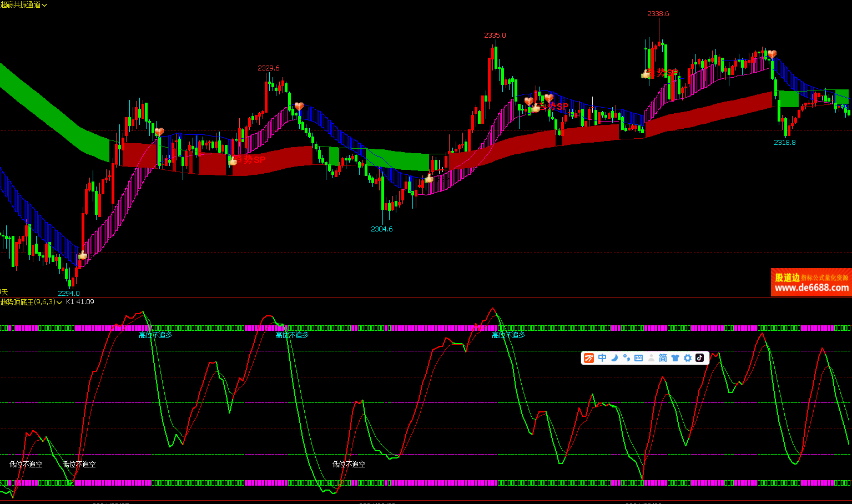Click the thumbs-up signal near 2294.0 low

[x=83, y=255]
